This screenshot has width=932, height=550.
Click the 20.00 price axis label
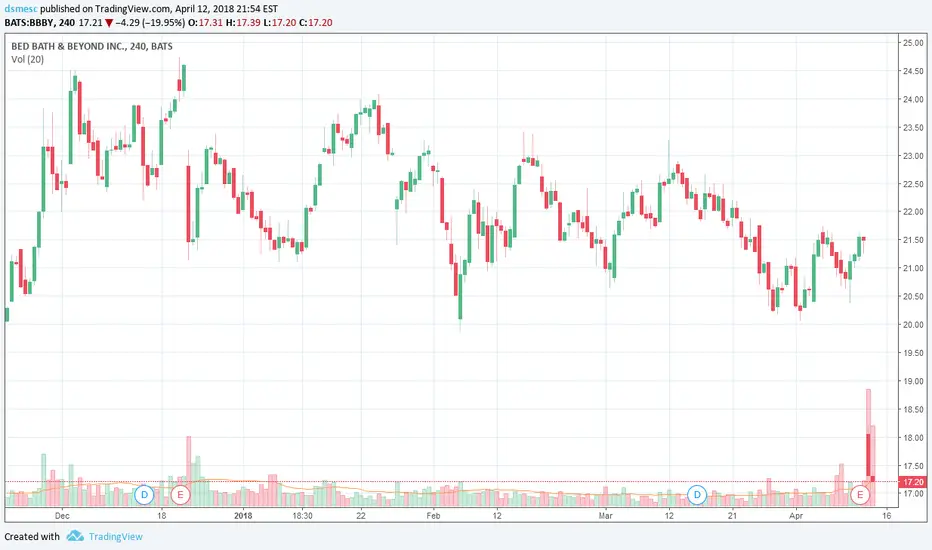pyautogui.click(x=913, y=325)
